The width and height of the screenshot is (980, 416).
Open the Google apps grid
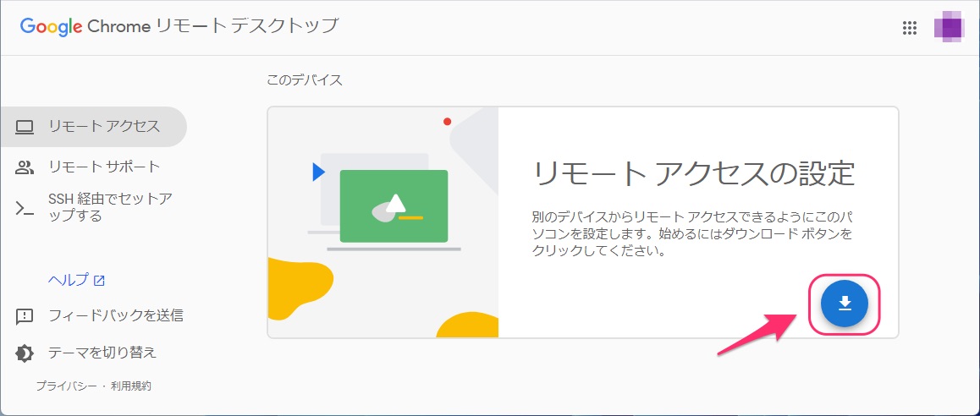click(x=910, y=28)
